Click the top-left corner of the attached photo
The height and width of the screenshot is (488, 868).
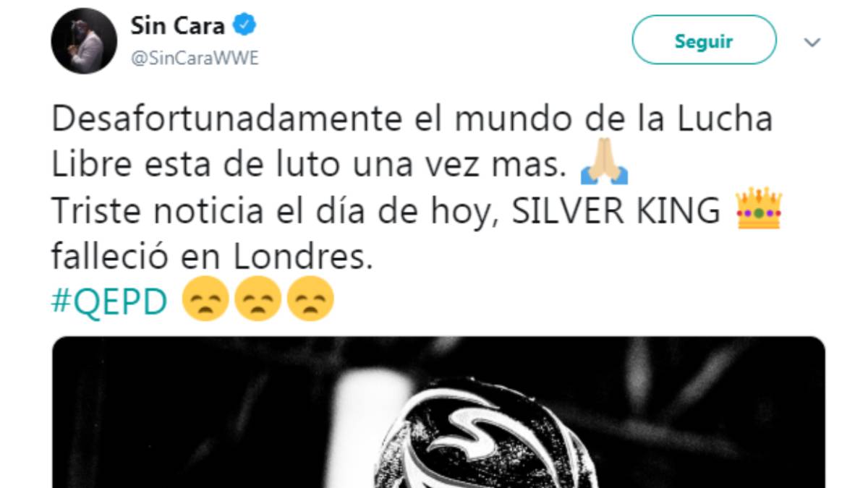click(x=61, y=346)
